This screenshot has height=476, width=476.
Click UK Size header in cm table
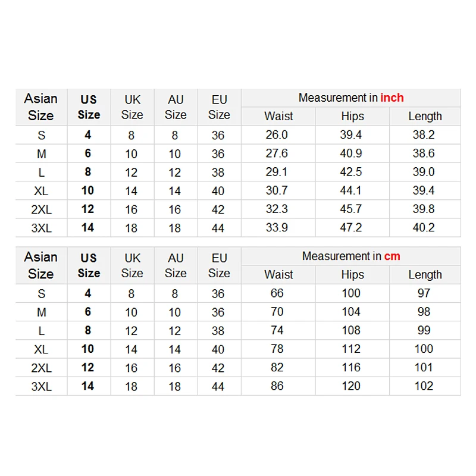pyautogui.click(x=132, y=265)
